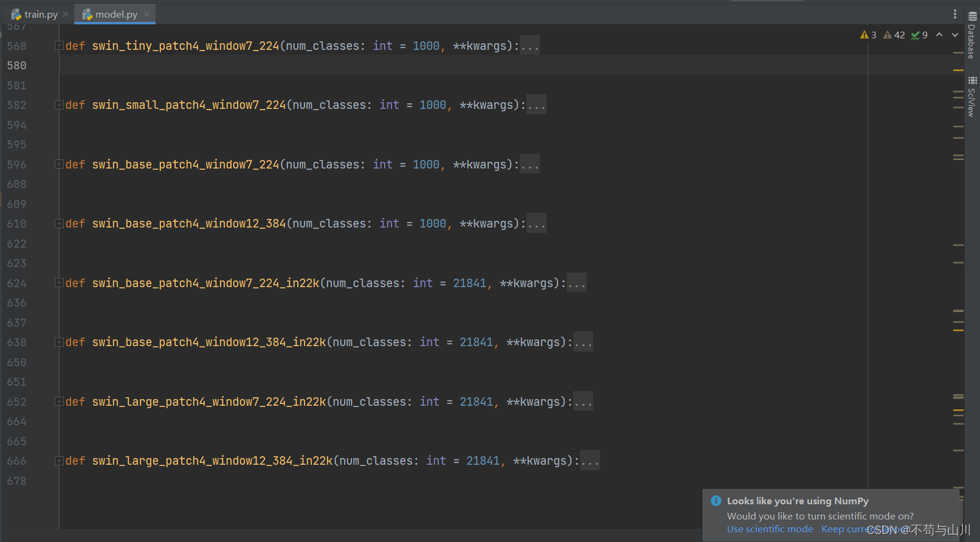
Task: Click the weak warnings indicator showing 42
Action: coord(894,35)
